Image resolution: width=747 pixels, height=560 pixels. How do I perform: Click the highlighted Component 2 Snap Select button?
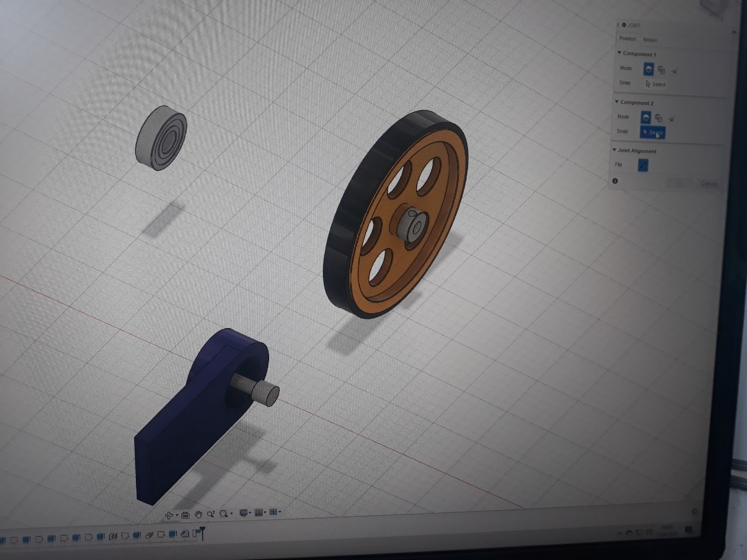click(652, 132)
